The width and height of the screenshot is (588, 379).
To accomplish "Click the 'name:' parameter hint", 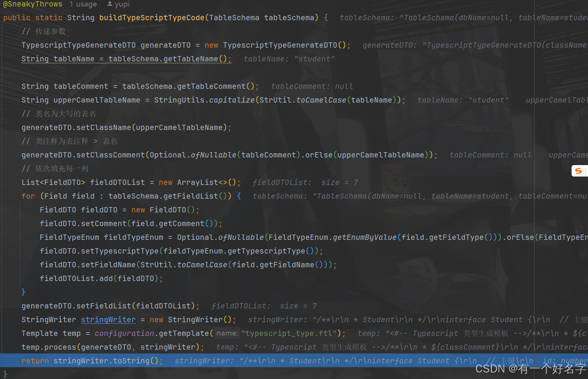I will pos(227,333).
